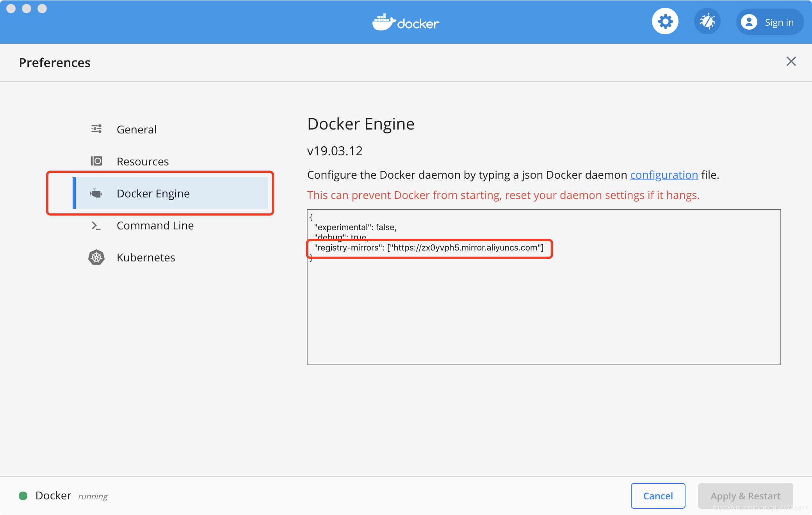
Task: Click the Resources disk icon
Action: tap(96, 161)
